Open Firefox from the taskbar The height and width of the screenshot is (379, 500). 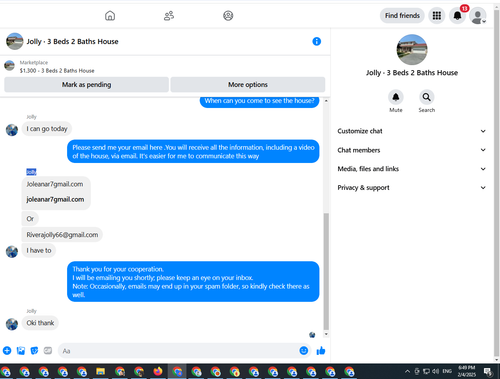[158, 371]
